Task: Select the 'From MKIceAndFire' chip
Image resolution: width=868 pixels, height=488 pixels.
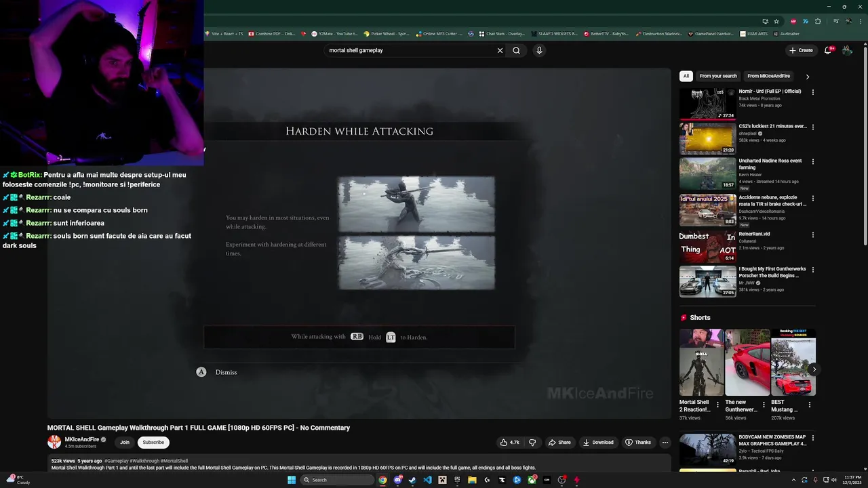Action: [x=769, y=76]
